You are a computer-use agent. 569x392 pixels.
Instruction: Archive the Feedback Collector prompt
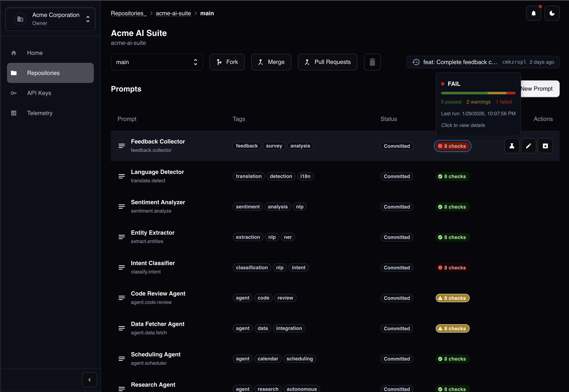(x=545, y=146)
